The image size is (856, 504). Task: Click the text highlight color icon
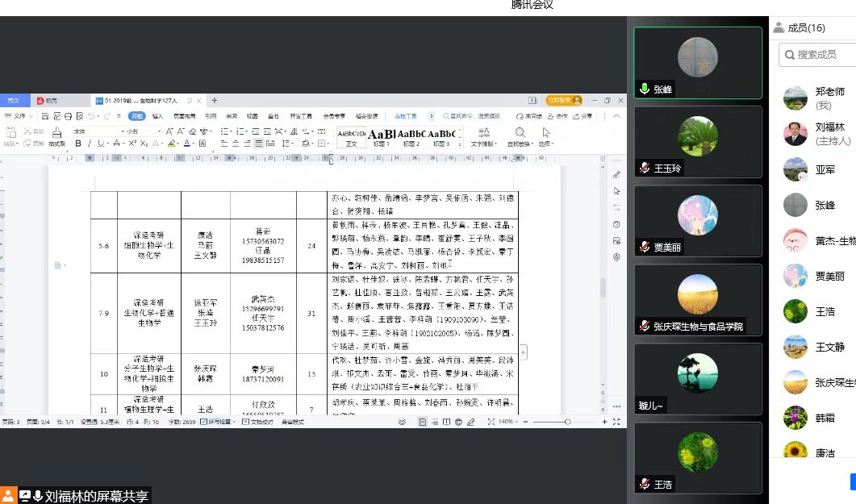pyautogui.click(x=172, y=144)
